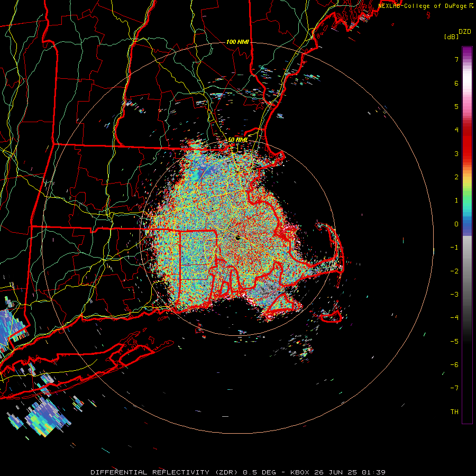Screen dimensions: 476x476
Task: Click the -5 dB label on the color scale
Action: coord(454,342)
